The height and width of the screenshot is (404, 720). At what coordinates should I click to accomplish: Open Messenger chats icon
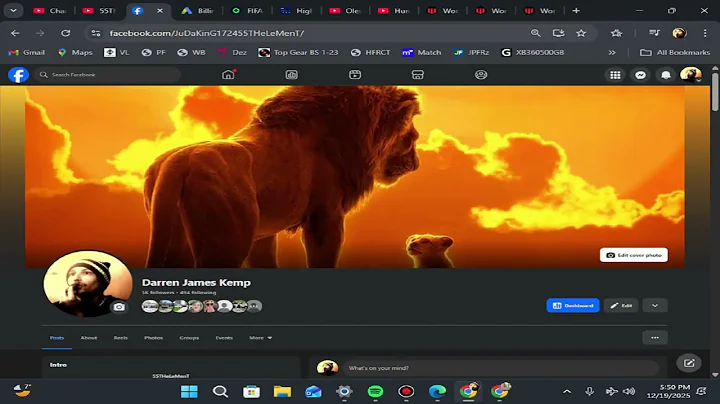[x=641, y=75]
